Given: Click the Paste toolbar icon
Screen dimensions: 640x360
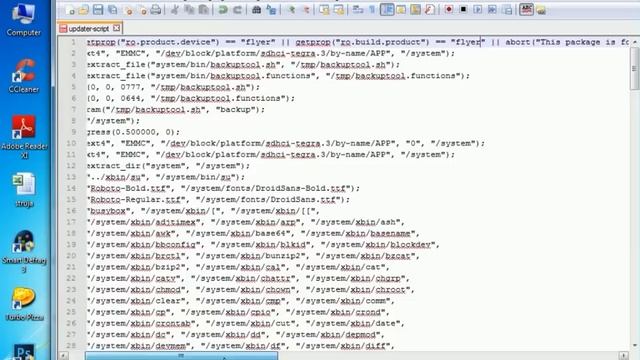Looking at the screenshot, I should [203, 10].
